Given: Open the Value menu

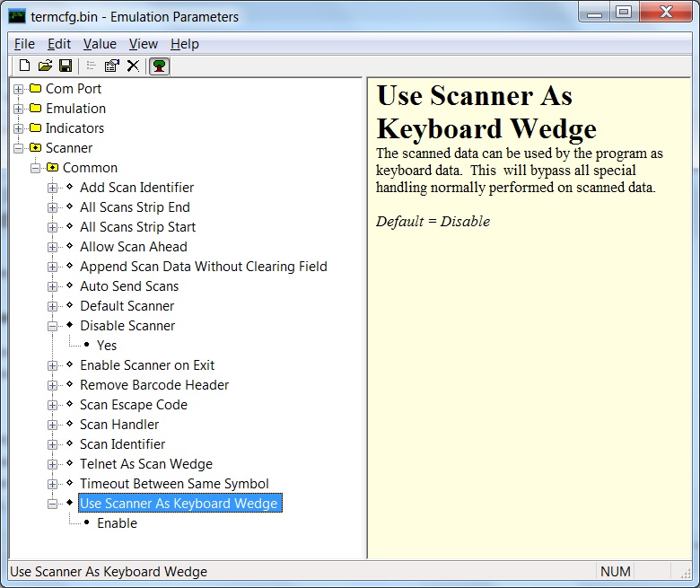Looking at the screenshot, I should pos(100,44).
